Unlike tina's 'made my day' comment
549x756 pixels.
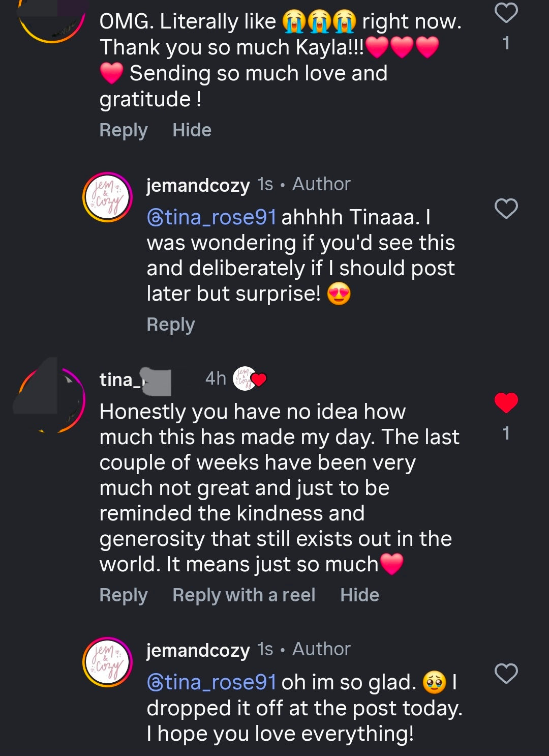click(x=506, y=403)
